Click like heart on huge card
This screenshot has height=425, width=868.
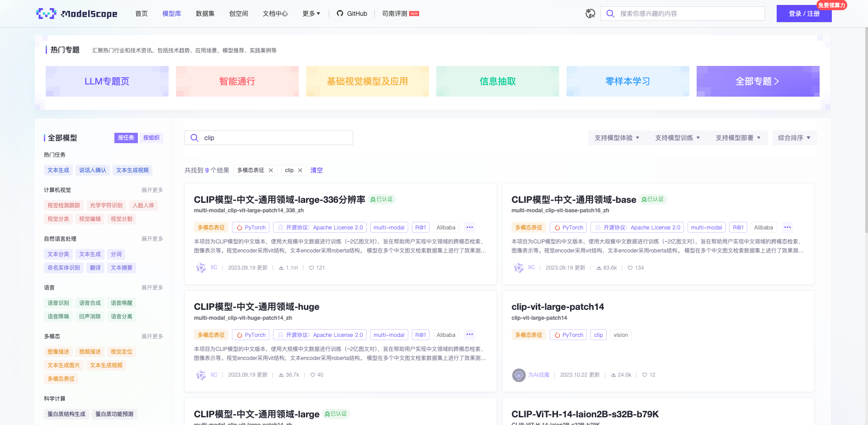[313, 375]
